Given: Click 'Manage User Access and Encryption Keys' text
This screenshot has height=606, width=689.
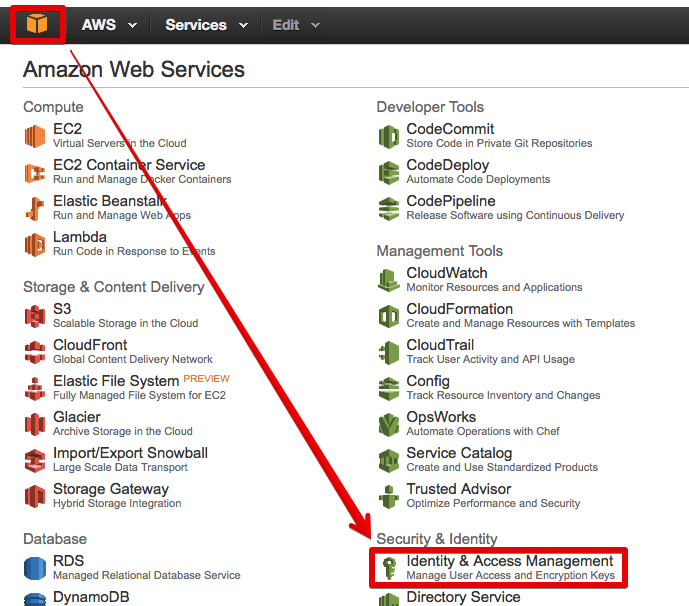Looking at the screenshot, I should (x=511, y=575).
